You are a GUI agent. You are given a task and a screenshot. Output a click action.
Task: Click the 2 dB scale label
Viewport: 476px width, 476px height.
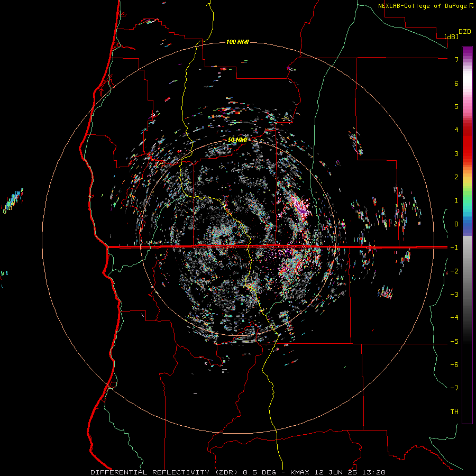pos(456,177)
